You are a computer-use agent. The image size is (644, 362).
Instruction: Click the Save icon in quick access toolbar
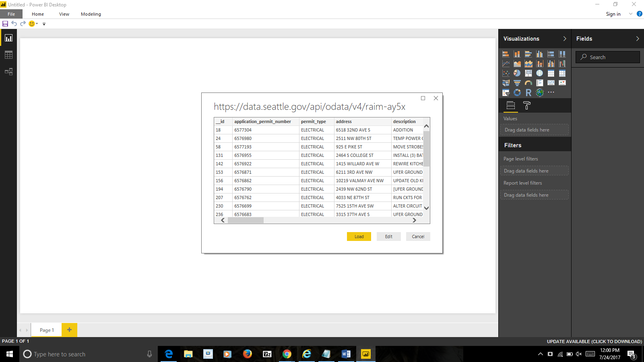5,24
